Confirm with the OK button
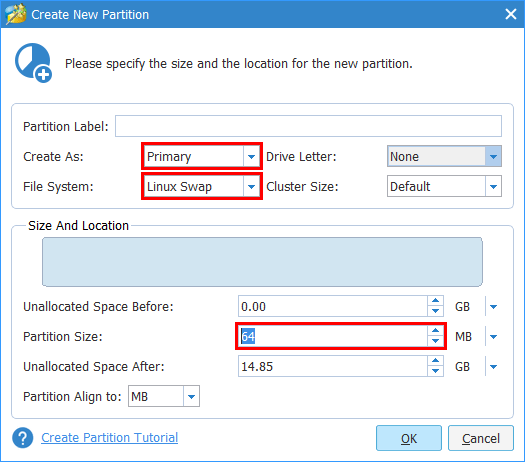Viewport: 525px width, 462px height. (409, 438)
